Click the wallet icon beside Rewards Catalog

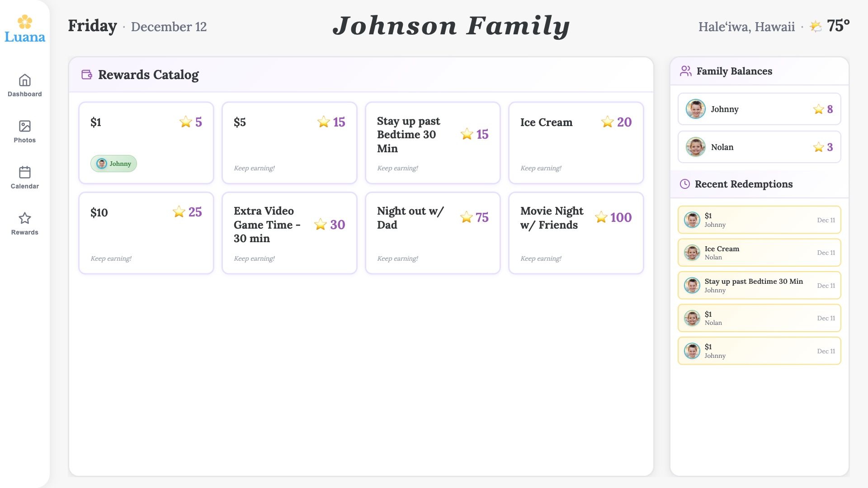click(86, 75)
